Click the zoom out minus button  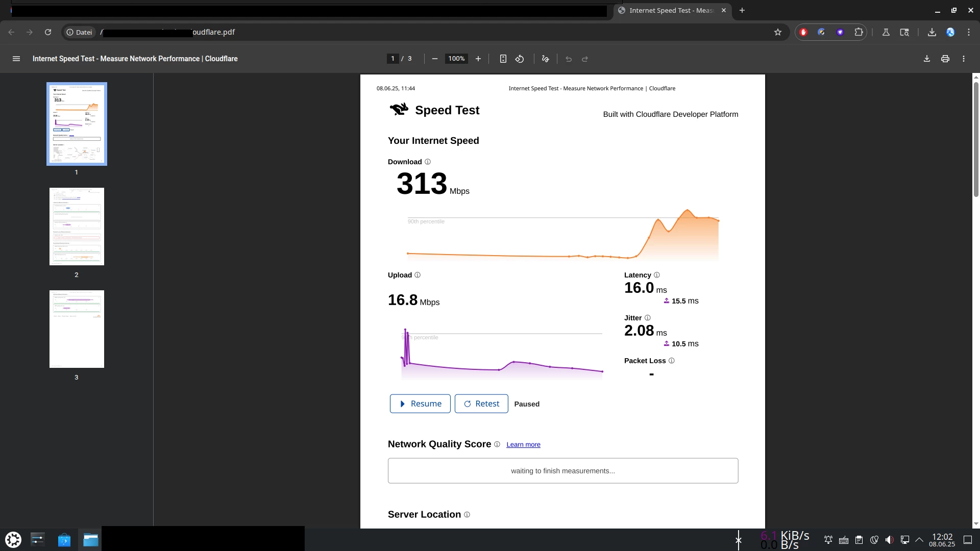435,59
